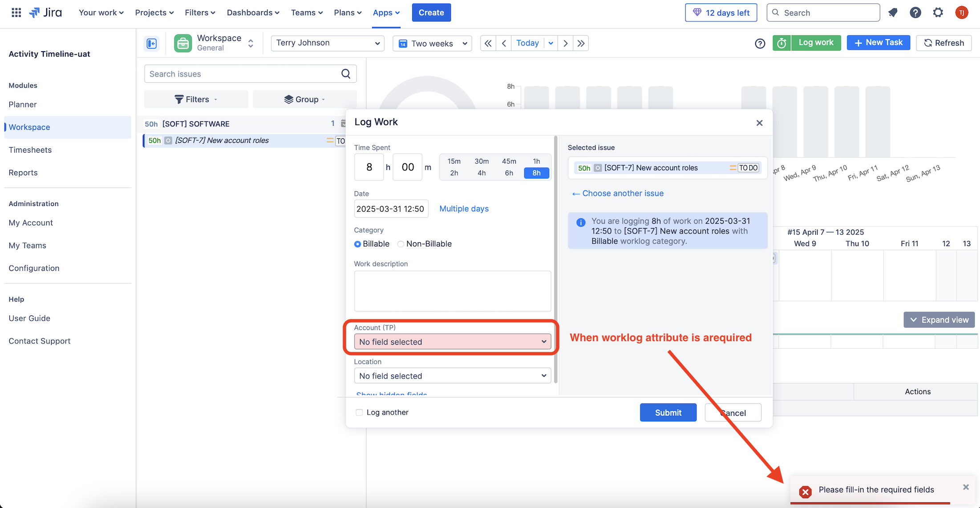Image resolution: width=980 pixels, height=508 pixels.
Task: Open the help question mark icon in the Jira header
Action: (915, 12)
